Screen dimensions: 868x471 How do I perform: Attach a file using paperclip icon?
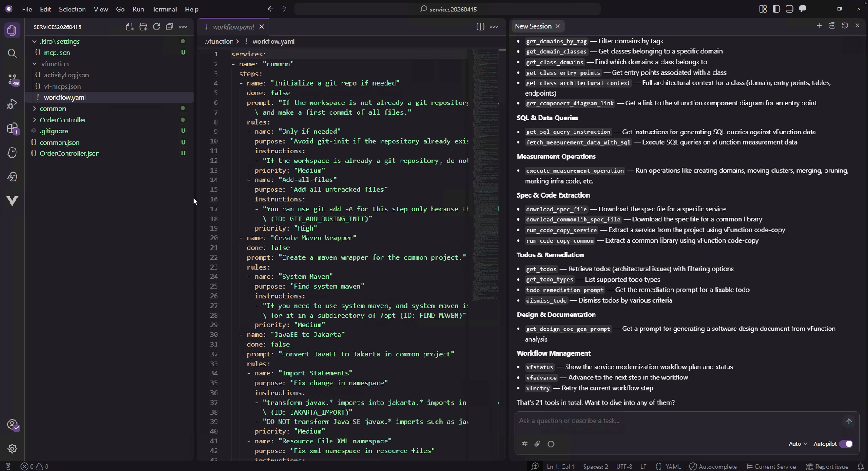click(x=537, y=444)
